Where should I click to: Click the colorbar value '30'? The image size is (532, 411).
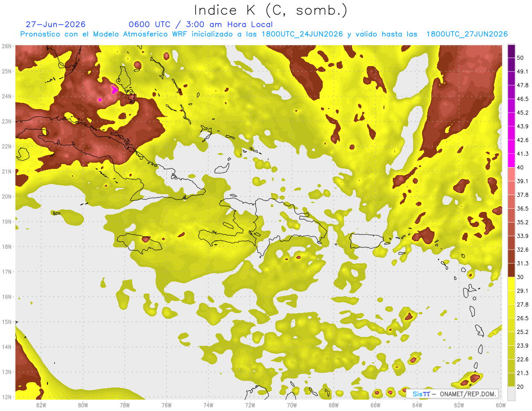coord(520,277)
